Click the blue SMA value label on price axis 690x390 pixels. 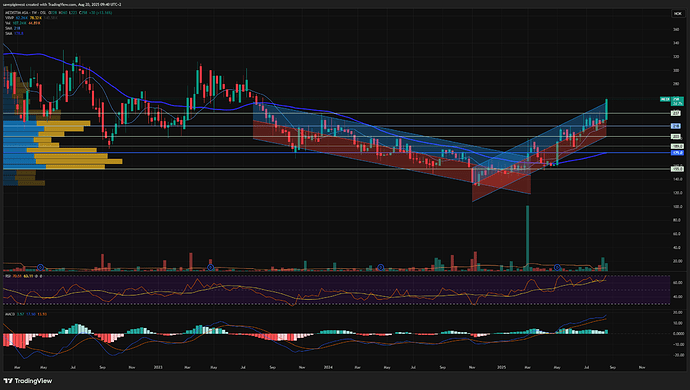click(677, 153)
